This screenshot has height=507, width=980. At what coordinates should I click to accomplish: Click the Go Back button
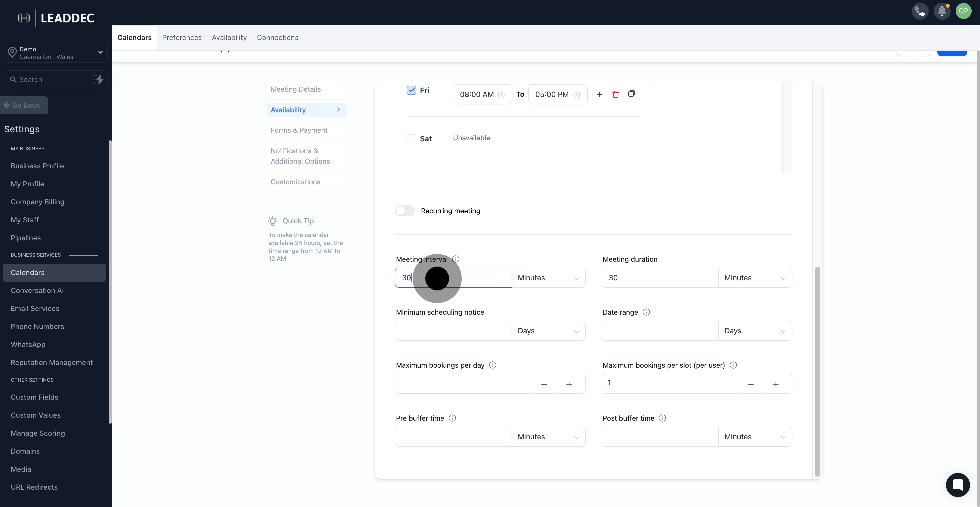tap(23, 105)
